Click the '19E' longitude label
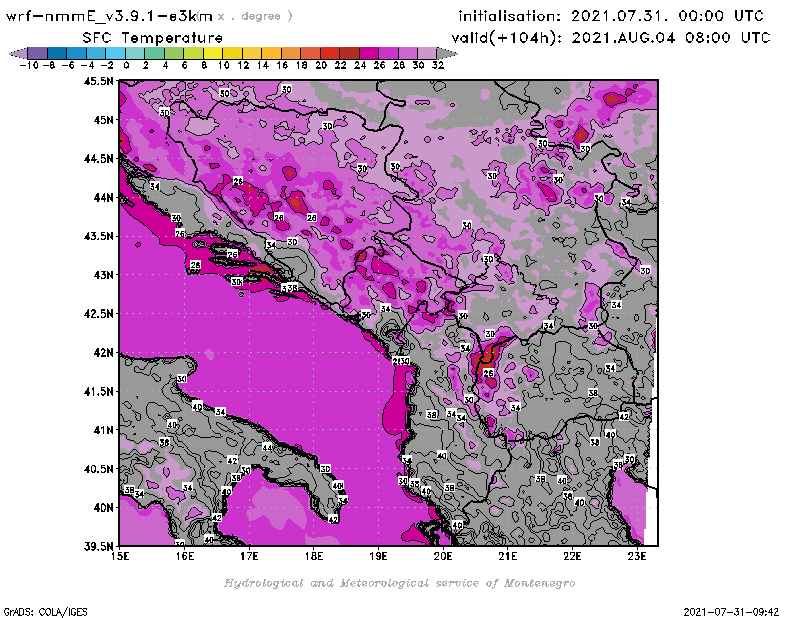Image resolution: width=800 pixels, height=618 pixels. (379, 556)
